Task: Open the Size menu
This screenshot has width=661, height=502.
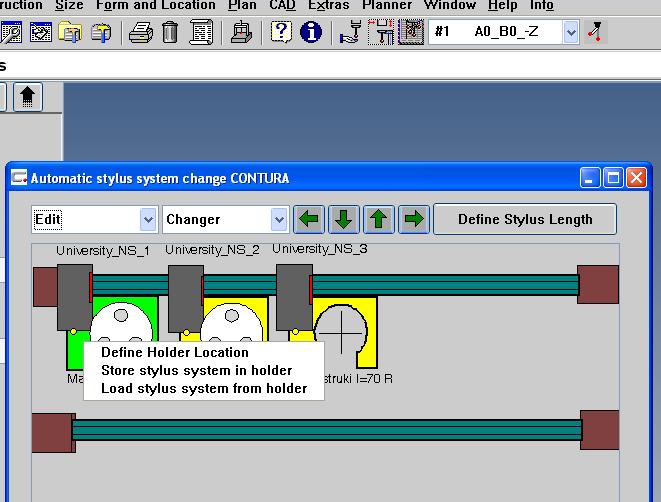Action: point(69,5)
